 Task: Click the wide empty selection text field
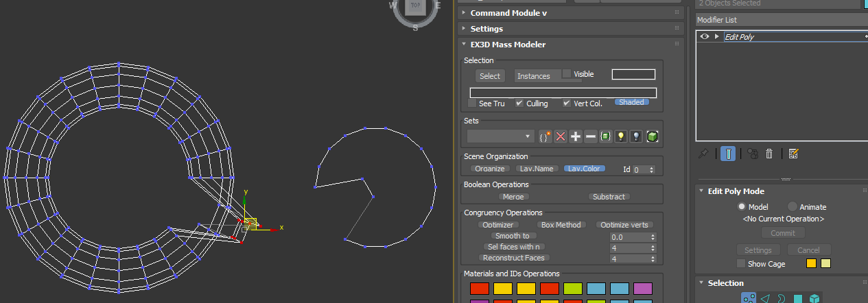pyautogui.click(x=563, y=93)
